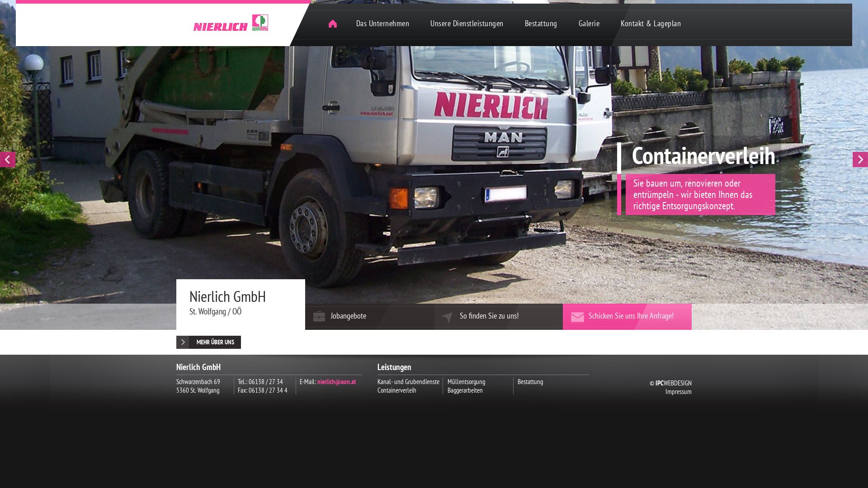Open Baggerarbeiten footer link
The width and height of the screenshot is (868, 488).
pos(465,390)
